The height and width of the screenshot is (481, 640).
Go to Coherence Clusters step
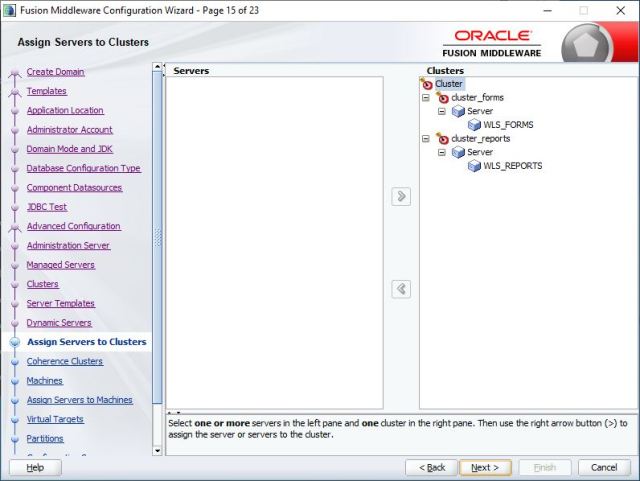(x=65, y=361)
